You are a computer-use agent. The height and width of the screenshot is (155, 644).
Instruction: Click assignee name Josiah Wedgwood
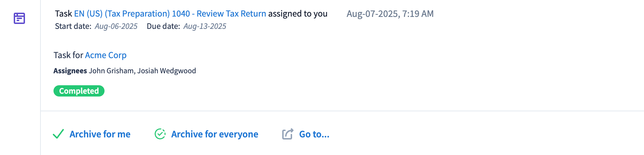(166, 71)
